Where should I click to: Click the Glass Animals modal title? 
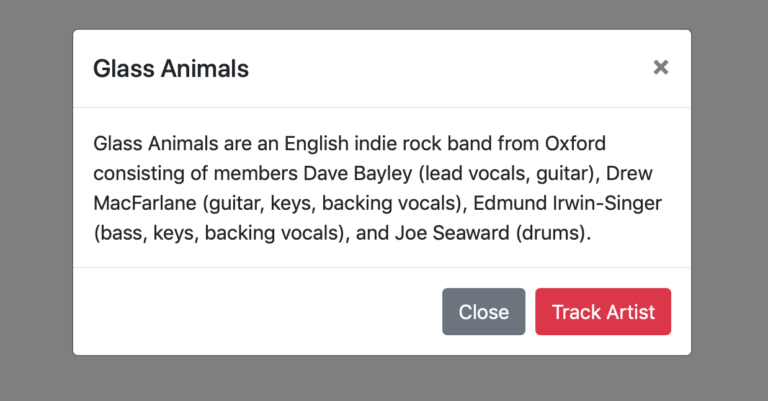pyautogui.click(x=171, y=69)
